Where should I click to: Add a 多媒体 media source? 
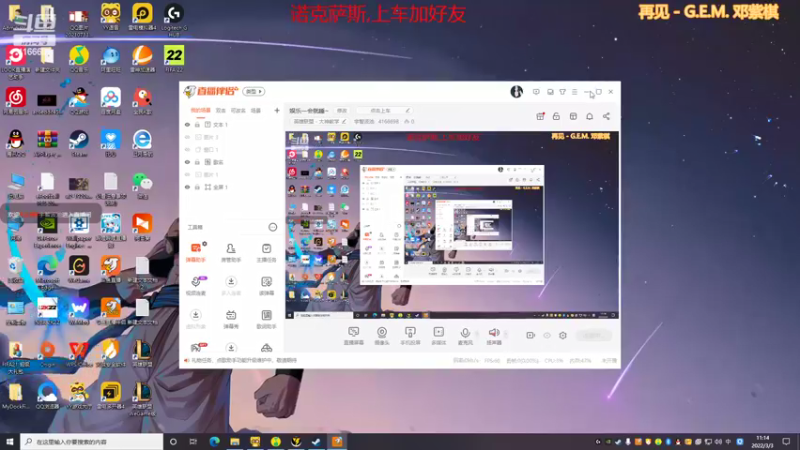click(x=438, y=336)
